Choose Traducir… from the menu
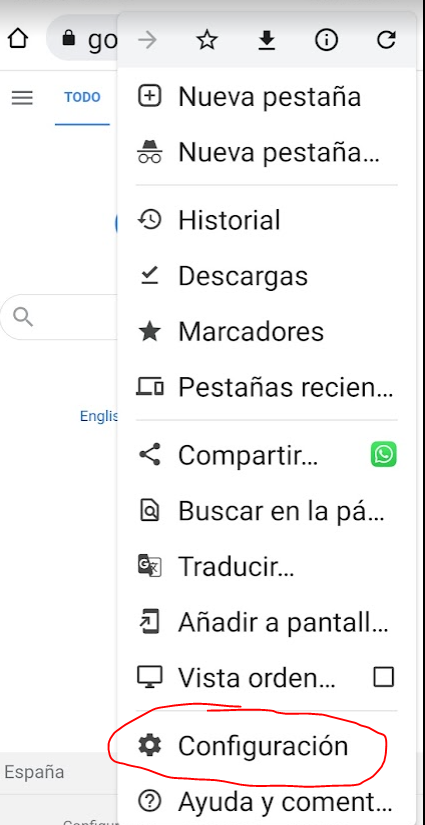Screen dimensions: 425x825 click(267, 566)
